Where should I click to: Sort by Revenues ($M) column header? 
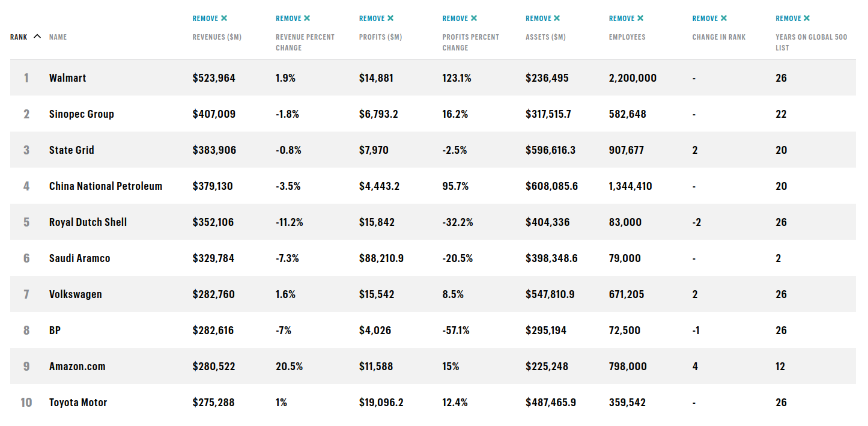point(217,37)
